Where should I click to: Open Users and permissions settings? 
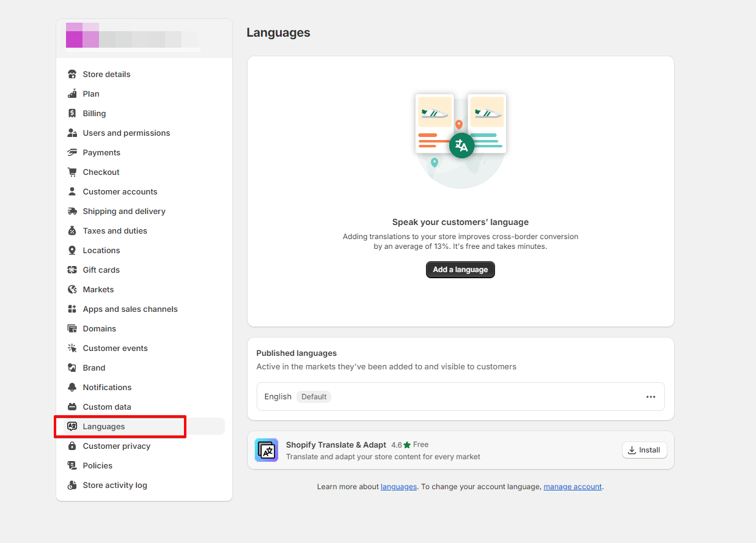(126, 133)
